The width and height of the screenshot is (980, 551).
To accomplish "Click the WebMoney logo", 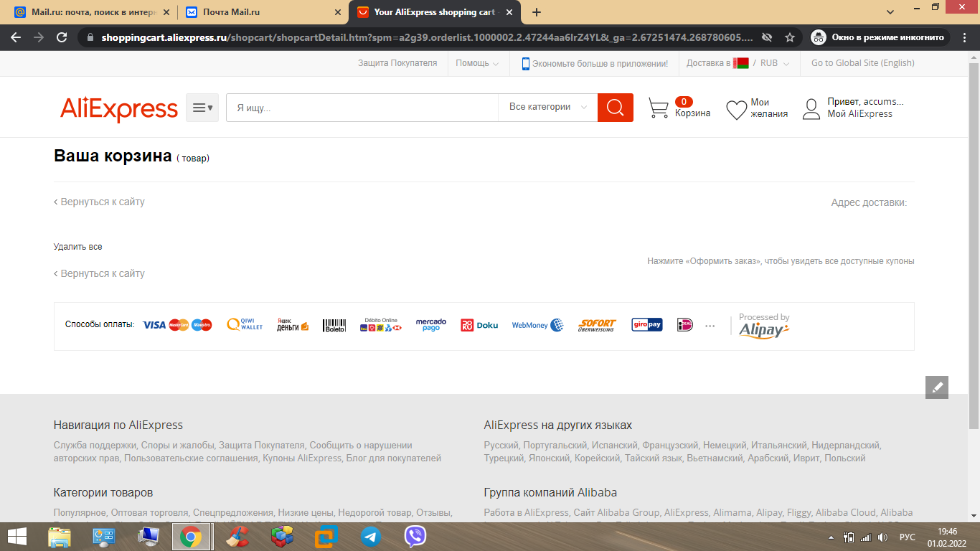I will [x=537, y=325].
